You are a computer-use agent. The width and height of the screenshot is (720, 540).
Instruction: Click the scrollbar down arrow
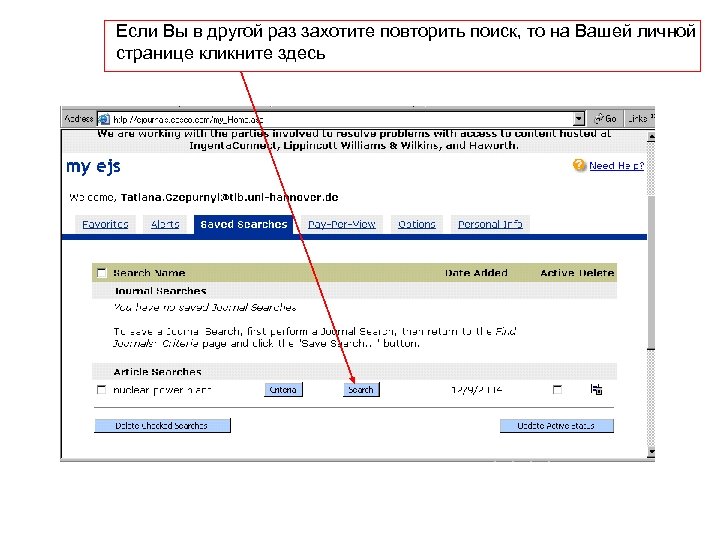[651, 452]
